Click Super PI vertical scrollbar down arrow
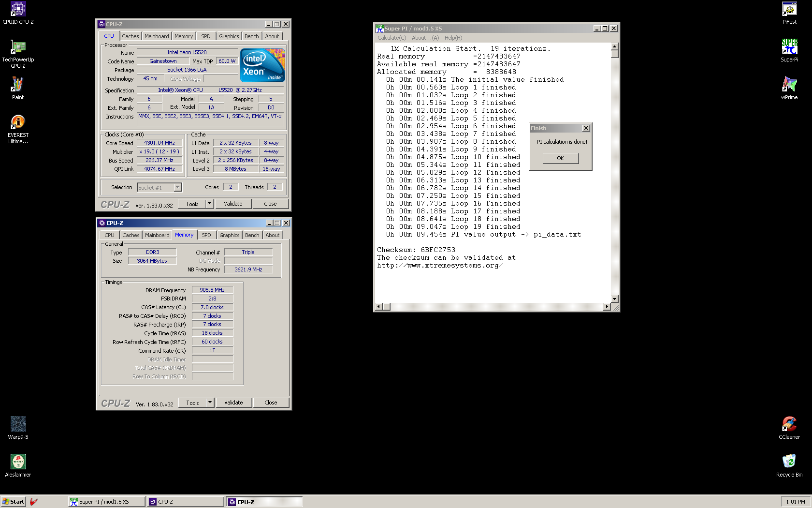The image size is (812, 508). tap(614, 299)
